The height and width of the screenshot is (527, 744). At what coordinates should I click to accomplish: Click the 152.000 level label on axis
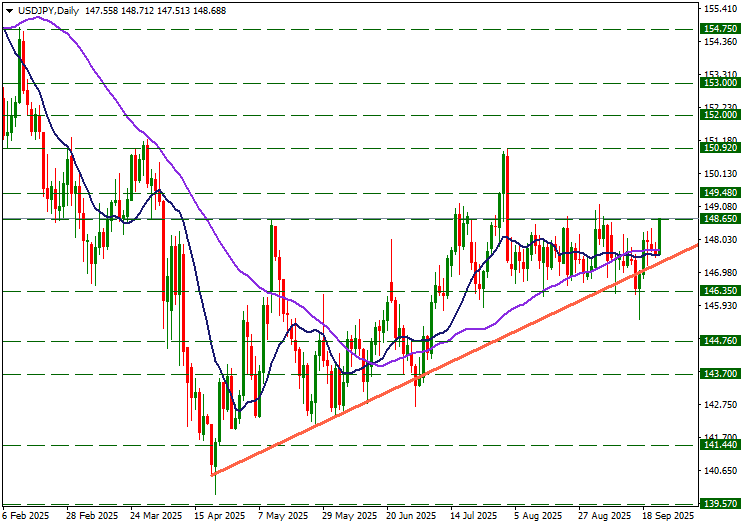(x=720, y=115)
